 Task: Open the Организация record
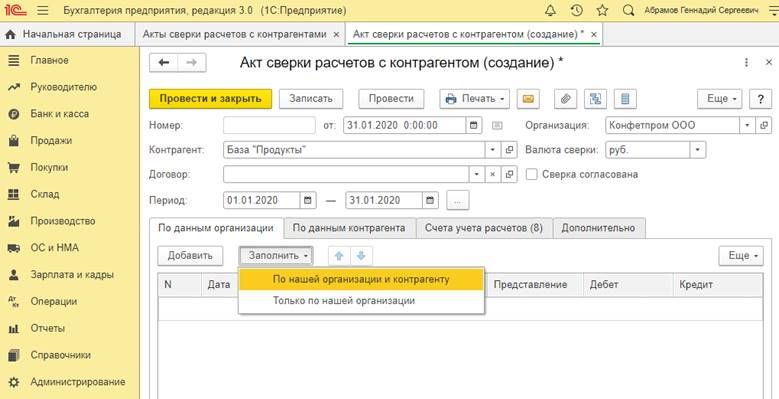pos(764,126)
